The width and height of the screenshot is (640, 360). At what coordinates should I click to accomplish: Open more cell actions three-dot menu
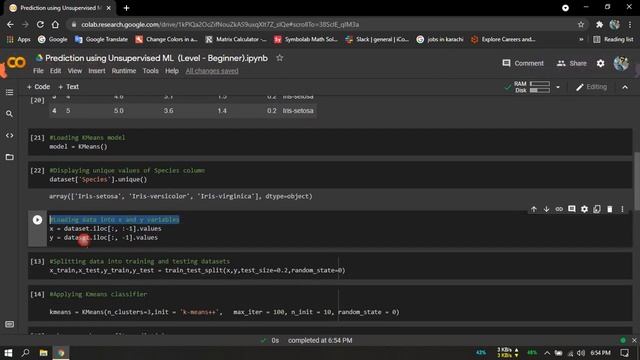(622, 209)
